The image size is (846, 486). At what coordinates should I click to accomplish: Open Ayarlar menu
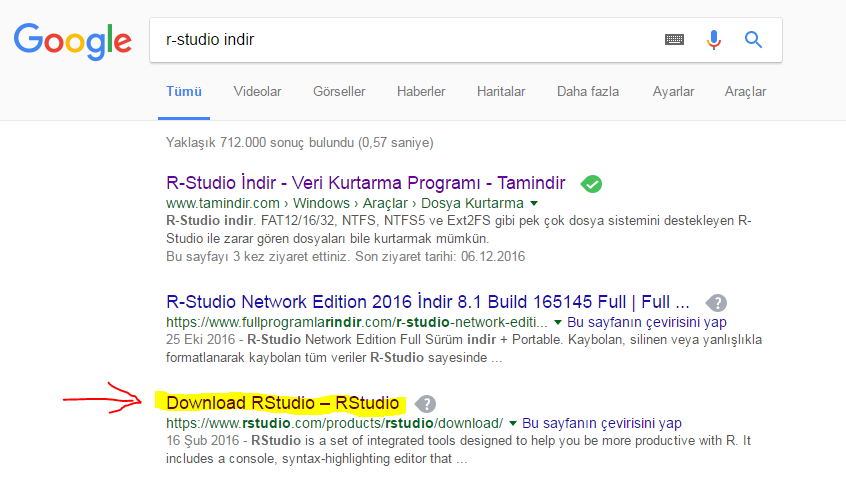[x=673, y=92]
